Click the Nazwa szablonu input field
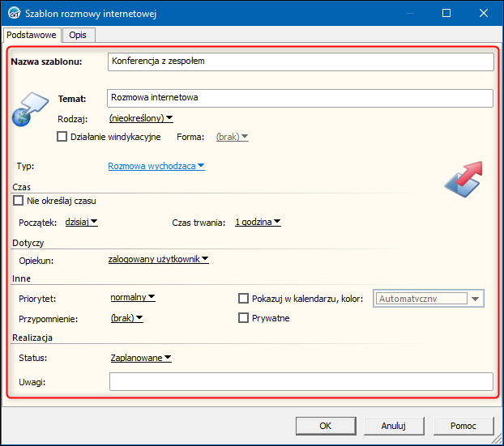This screenshot has width=504, height=446. pos(301,62)
